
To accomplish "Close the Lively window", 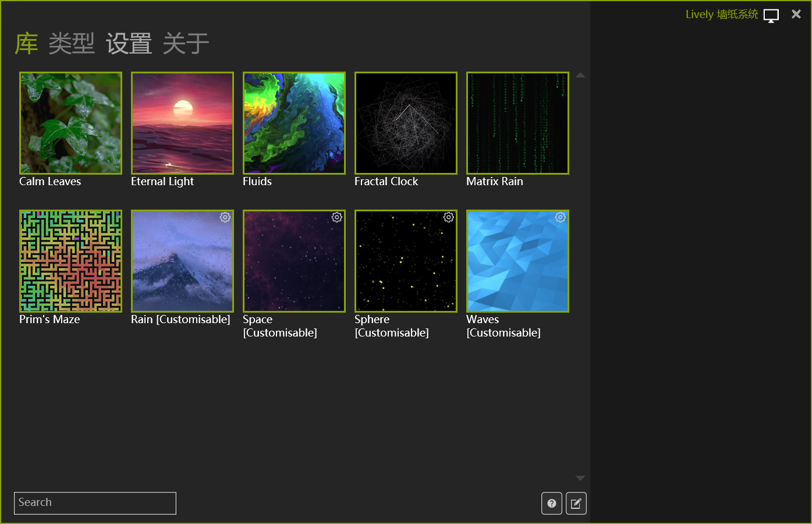I will [796, 15].
